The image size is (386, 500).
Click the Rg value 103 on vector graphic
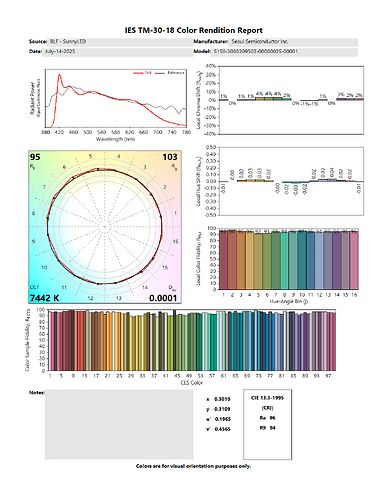pos(170,157)
